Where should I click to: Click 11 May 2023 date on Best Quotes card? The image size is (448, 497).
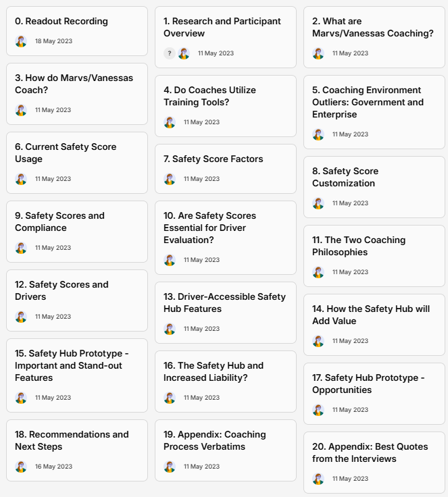(350, 479)
